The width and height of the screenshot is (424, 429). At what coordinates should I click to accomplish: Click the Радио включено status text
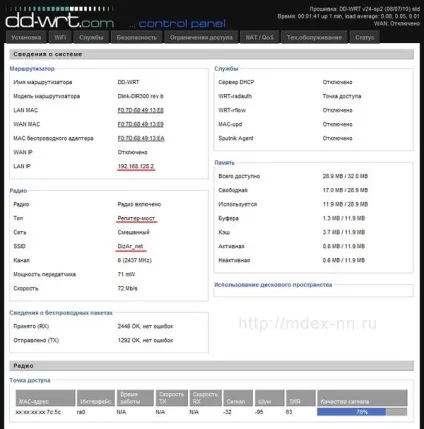[139, 204]
